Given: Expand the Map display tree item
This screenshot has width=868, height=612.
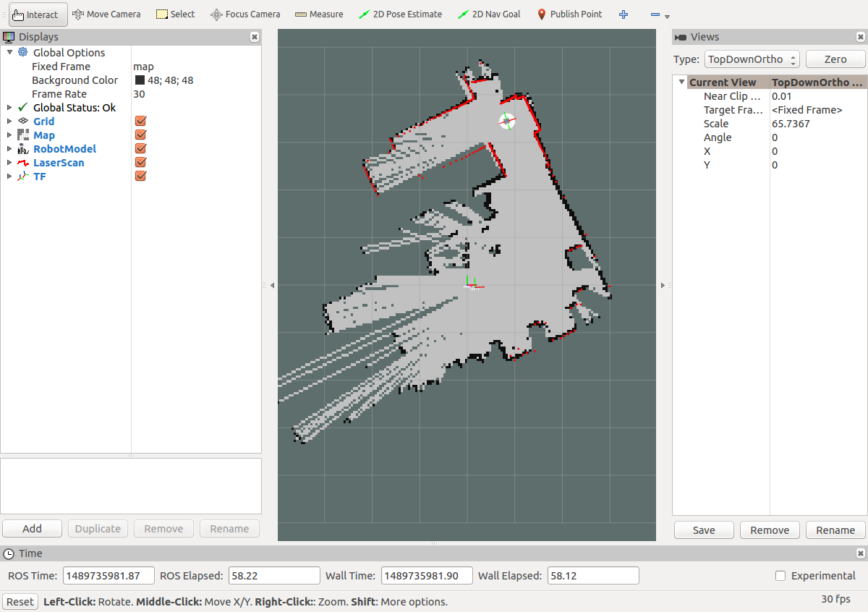Looking at the screenshot, I should 9,135.
